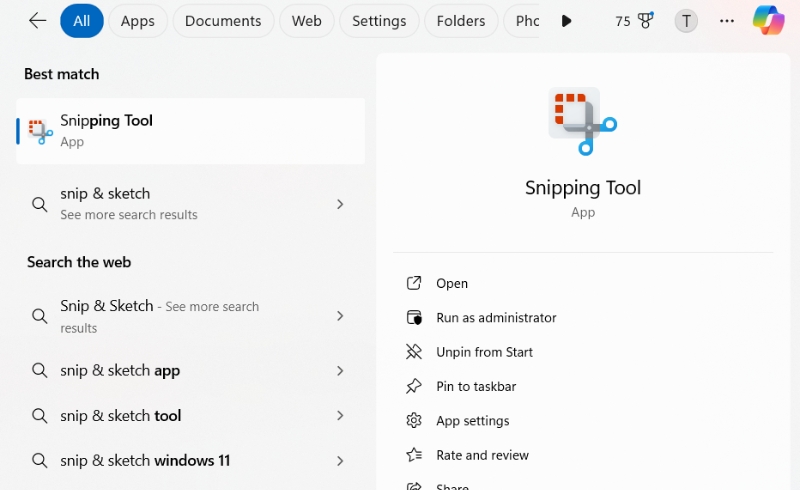
Task: Open the T account avatar
Action: pos(686,21)
